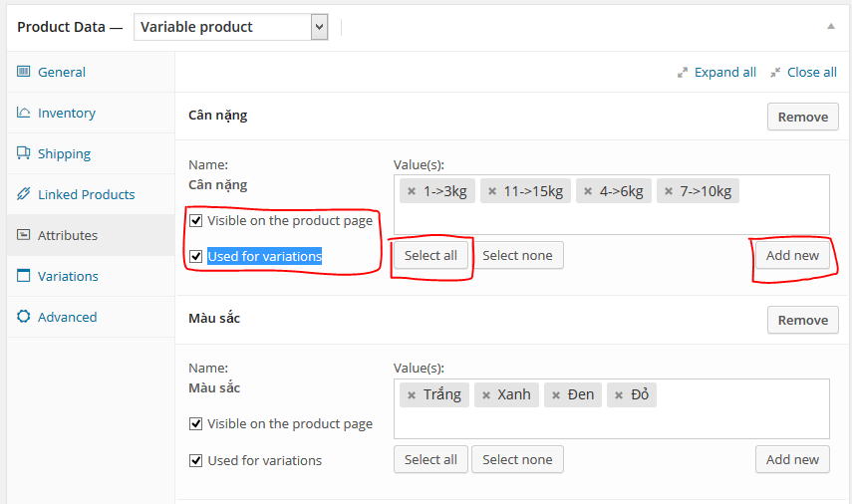Collapse the Product Data panel arrow
This screenshot has width=852, height=504.
(831, 27)
